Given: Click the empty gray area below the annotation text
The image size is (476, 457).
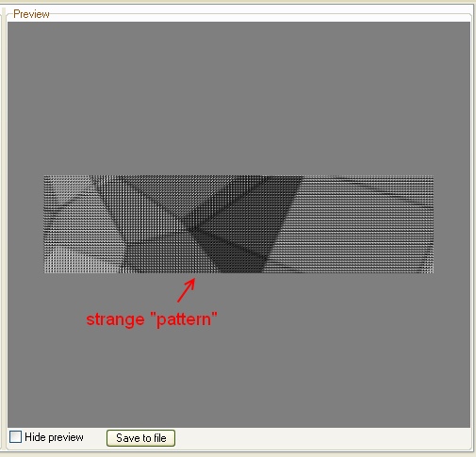Looking at the screenshot, I should point(238,377).
